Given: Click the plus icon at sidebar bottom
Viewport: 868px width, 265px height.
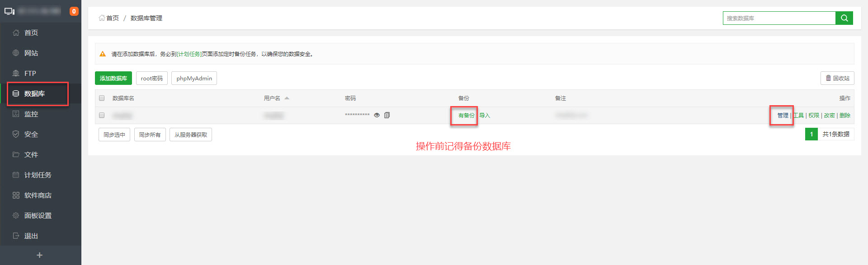Looking at the screenshot, I should [x=40, y=255].
